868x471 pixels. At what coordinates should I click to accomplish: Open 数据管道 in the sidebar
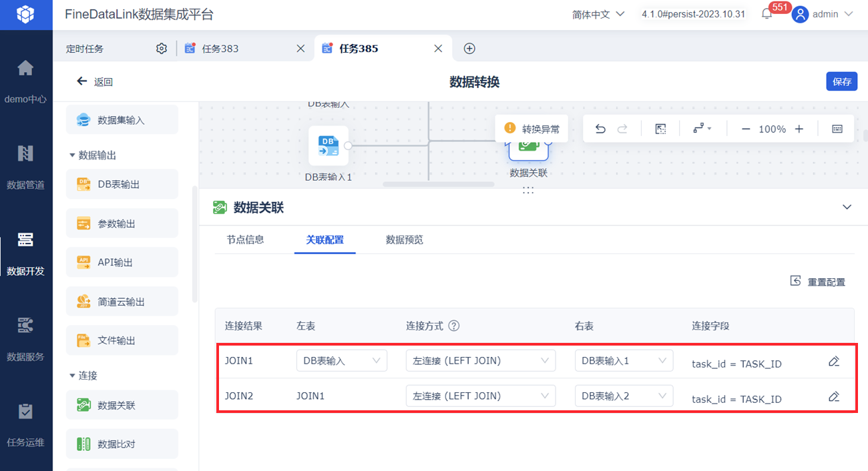[x=25, y=167]
